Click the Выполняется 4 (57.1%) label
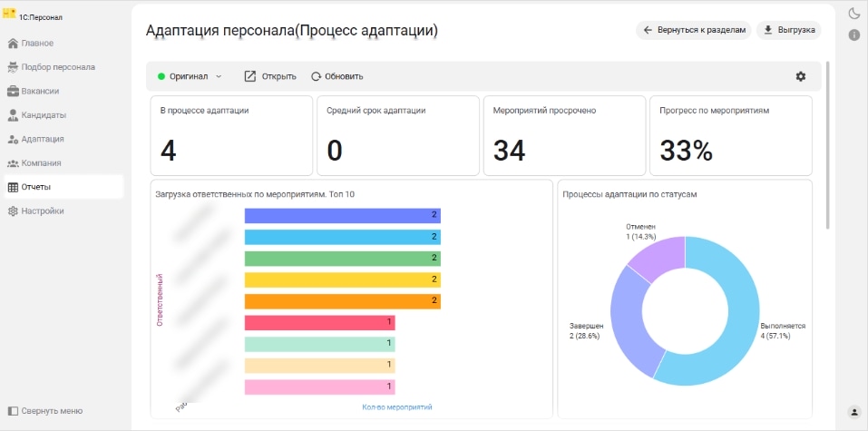The image size is (868, 431). click(783, 331)
